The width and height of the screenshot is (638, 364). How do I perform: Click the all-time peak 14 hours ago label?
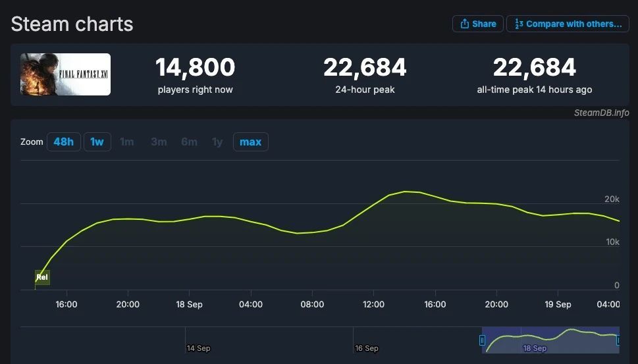535,90
